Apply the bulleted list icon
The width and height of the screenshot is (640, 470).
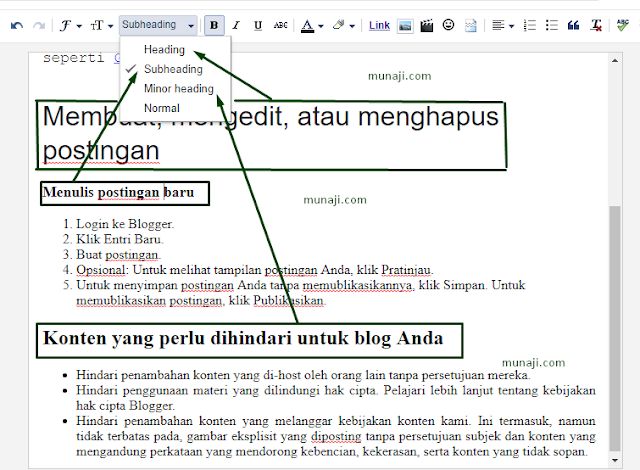coord(551,26)
